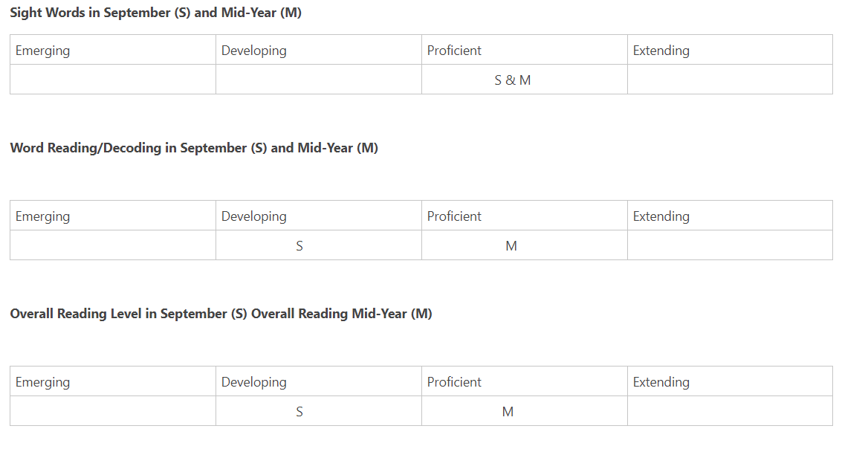Click Extending header in Overall Reading table

pos(731,381)
